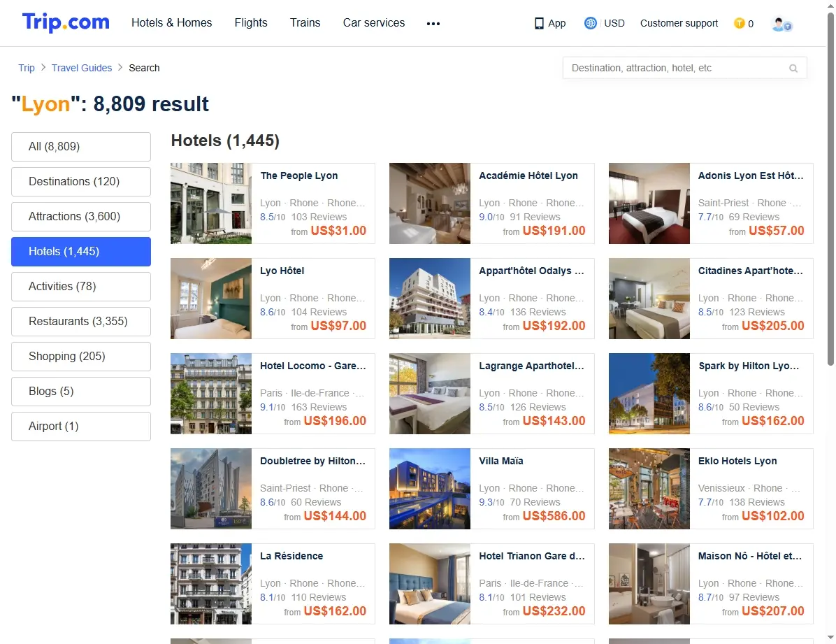Click the 163 Reviews text
This screenshot has width=836, height=644.
click(319, 407)
